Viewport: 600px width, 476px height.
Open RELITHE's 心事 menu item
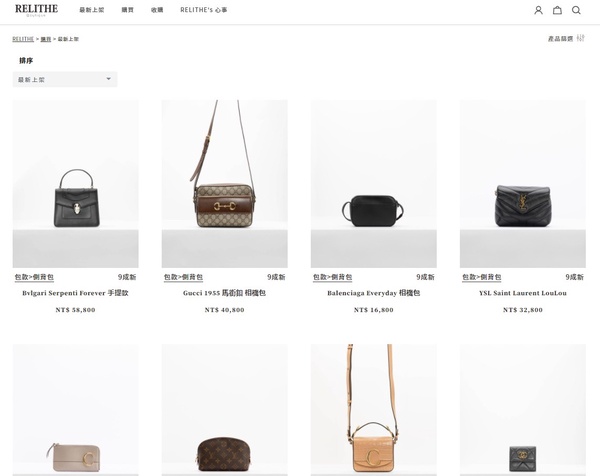click(204, 10)
